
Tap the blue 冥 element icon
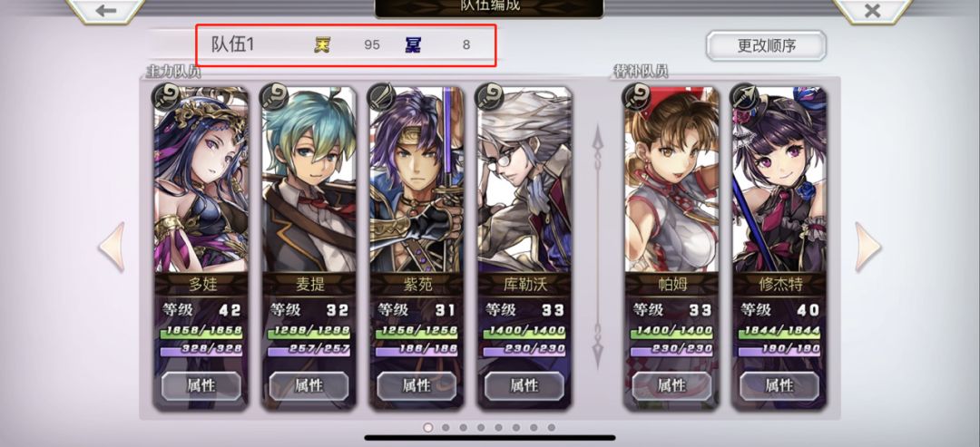click(413, 44)
